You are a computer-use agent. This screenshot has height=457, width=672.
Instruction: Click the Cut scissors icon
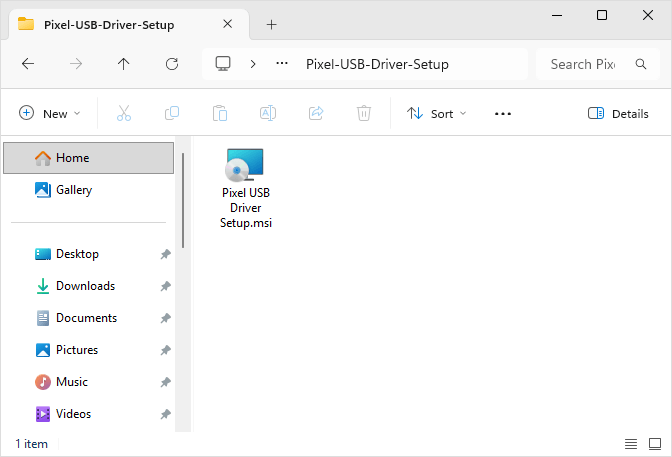124,114
